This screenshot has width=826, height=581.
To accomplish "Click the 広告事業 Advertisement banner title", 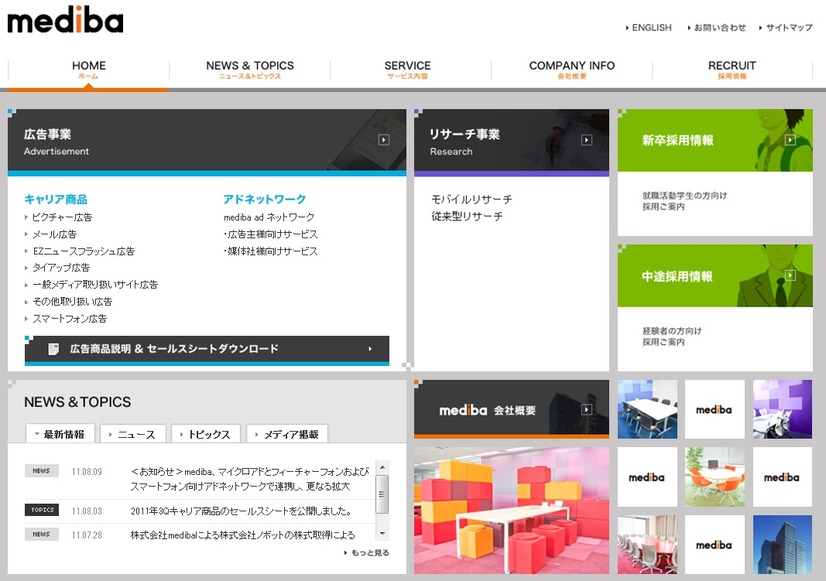I will [56, 142].
